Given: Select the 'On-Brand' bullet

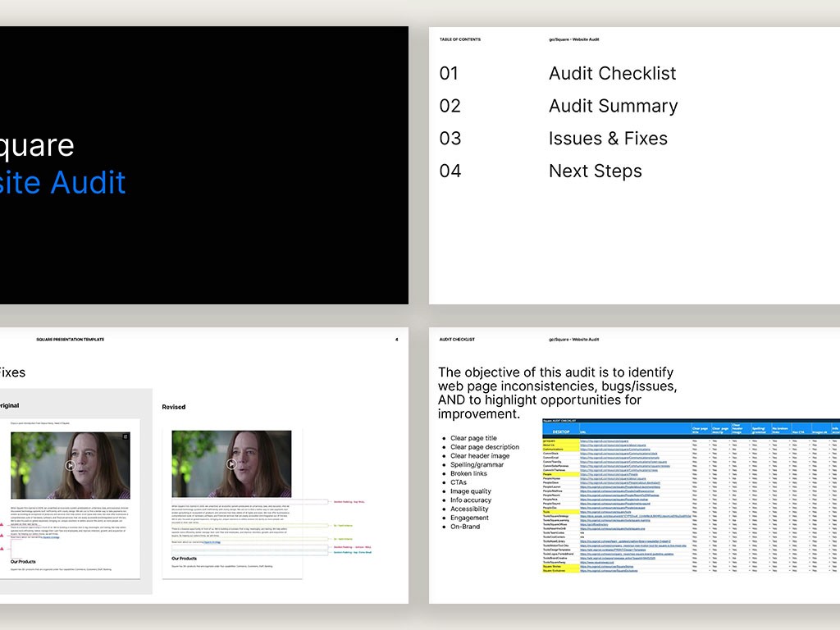Looking at the screenshot, I should tap(465, 527).
